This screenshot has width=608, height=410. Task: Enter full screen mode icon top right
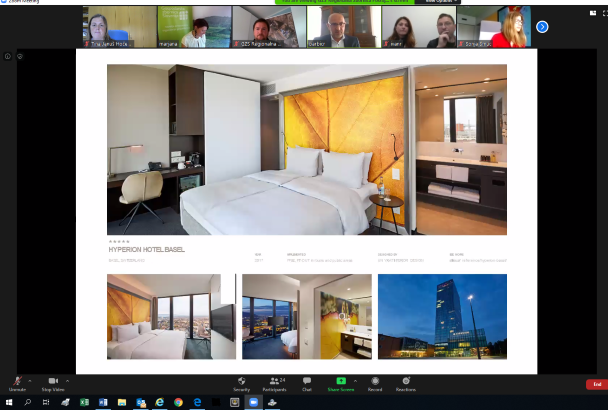[x=605, y=13]
